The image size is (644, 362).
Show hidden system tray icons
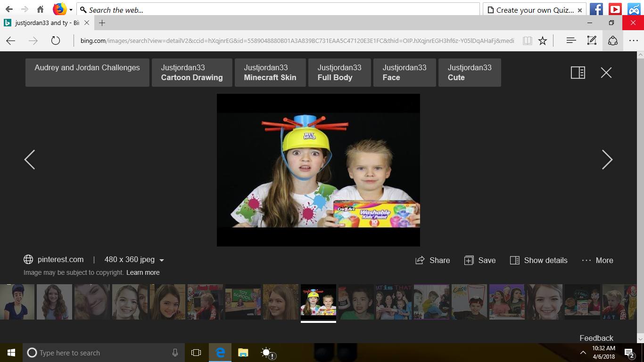tap(583, 353)
